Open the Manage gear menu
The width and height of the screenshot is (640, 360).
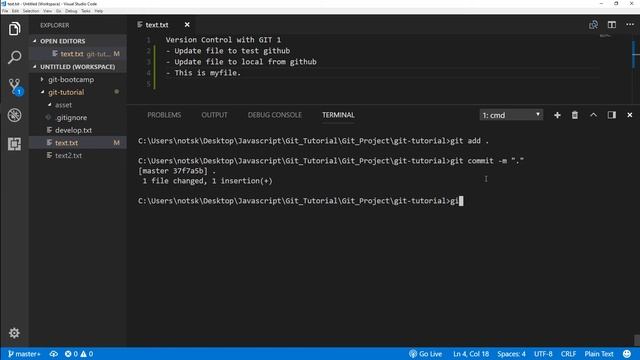(14, 333)
